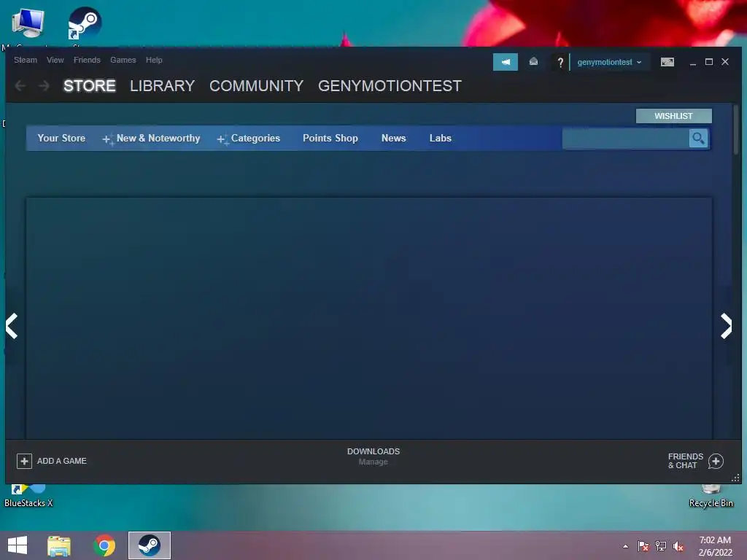Click Action Center flag tray icon
The height and width of the screenshot is (560, 747).
tap(643, 546)
